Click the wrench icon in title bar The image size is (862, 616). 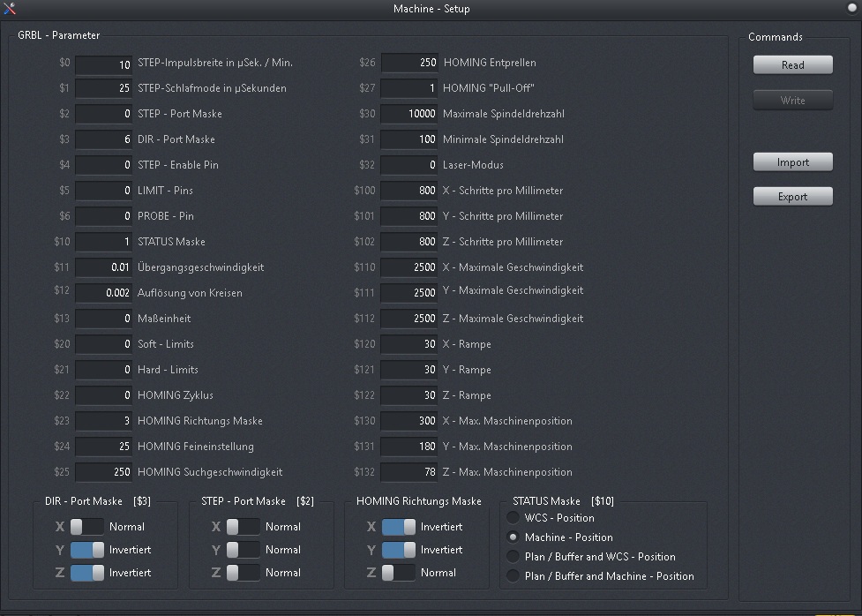[10, 9]
